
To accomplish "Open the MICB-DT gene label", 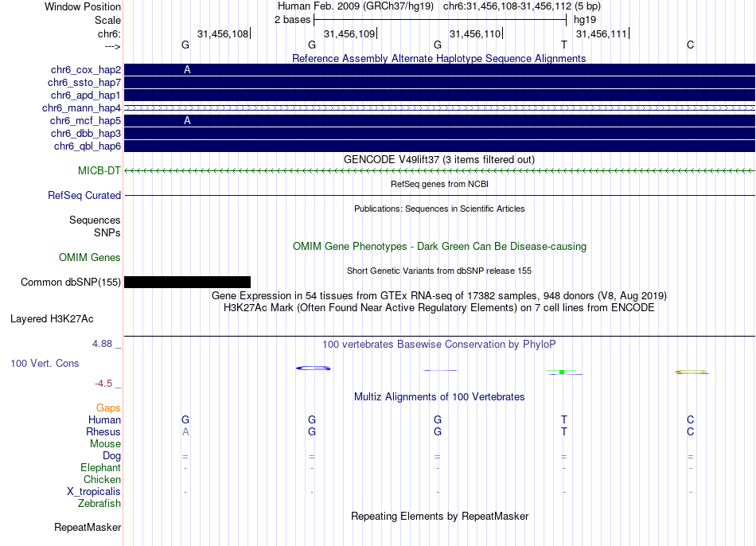I will point(99,171).
